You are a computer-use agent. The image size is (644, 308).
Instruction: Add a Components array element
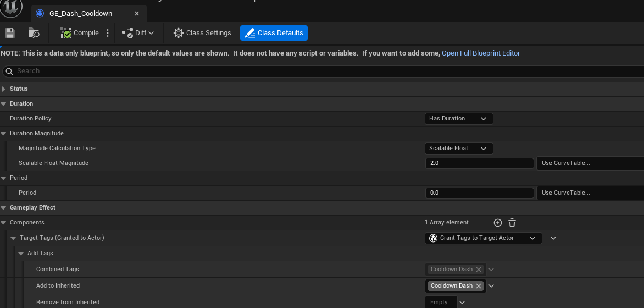(x=498, y=223)
